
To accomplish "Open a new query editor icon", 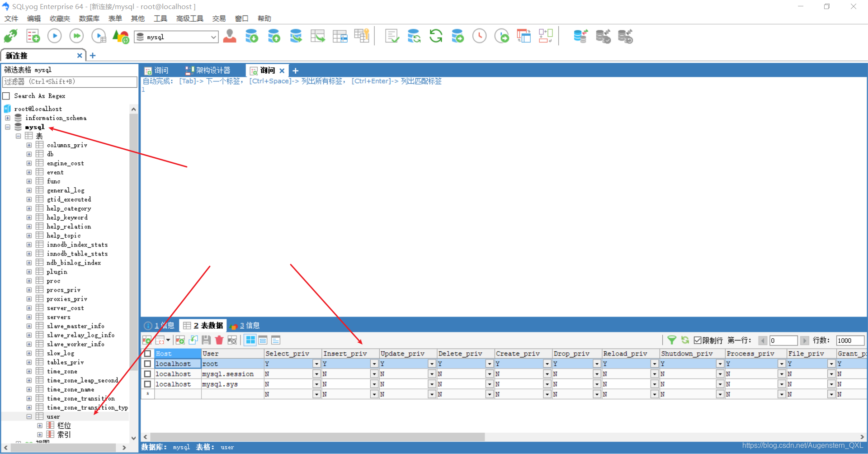I will point(33,36).
